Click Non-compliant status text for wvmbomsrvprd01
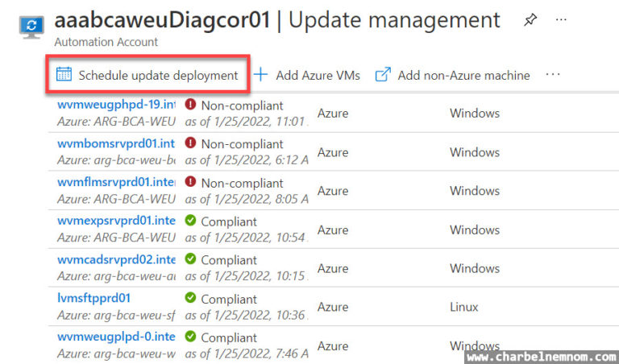Viewport: 619px width, 364px height. pyautogui.click(x=242, y=144)
